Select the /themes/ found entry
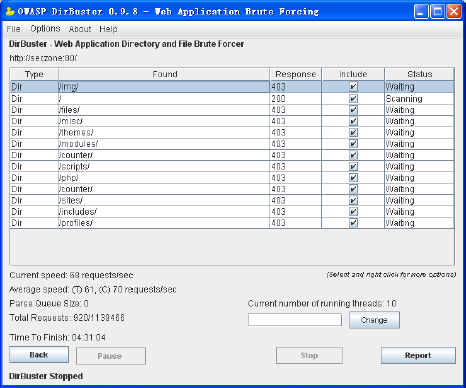Screen dimensions: 466x388 164,133
